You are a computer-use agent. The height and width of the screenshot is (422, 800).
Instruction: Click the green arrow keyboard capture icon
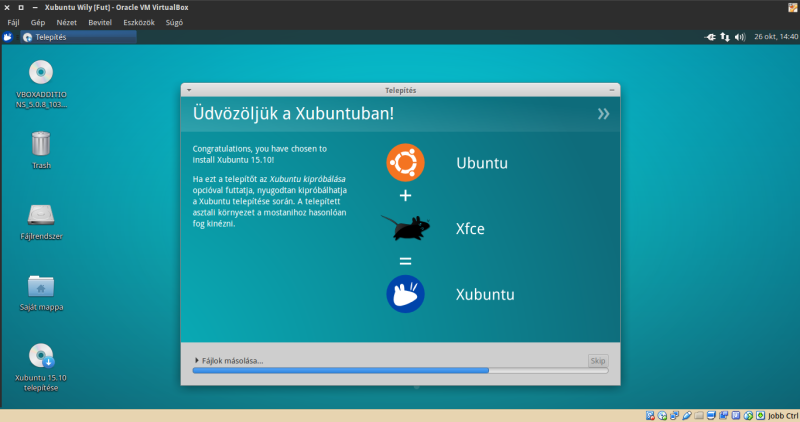point(760,415)
